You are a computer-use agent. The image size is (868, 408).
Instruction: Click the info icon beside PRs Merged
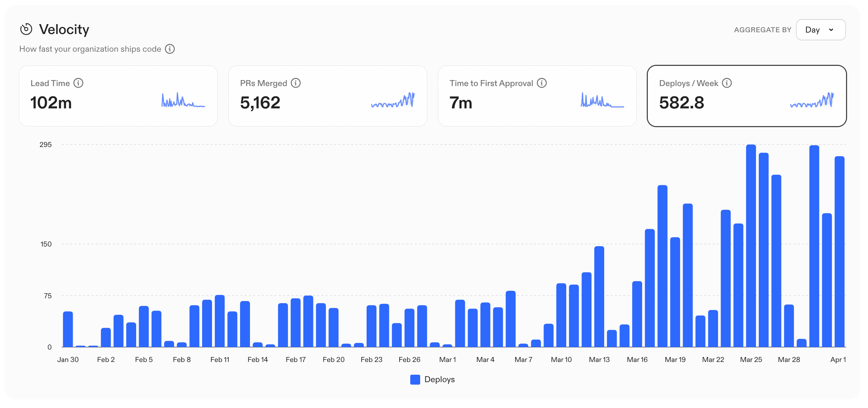point(296,83)
